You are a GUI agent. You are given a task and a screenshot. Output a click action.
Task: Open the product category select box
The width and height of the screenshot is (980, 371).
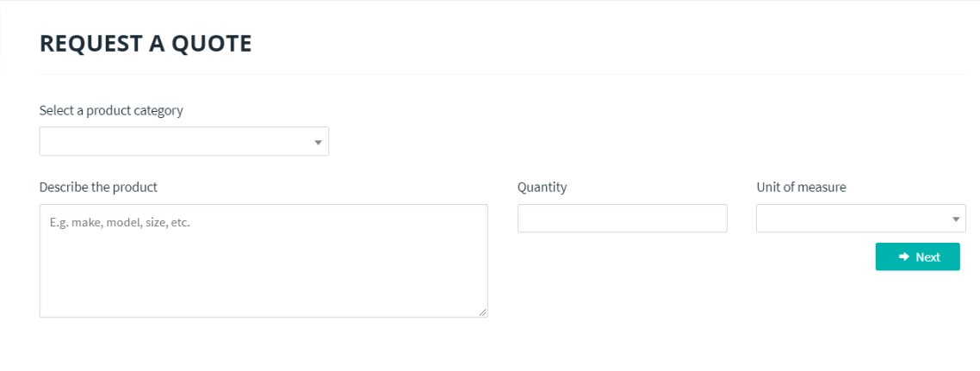tap(172, 142)
